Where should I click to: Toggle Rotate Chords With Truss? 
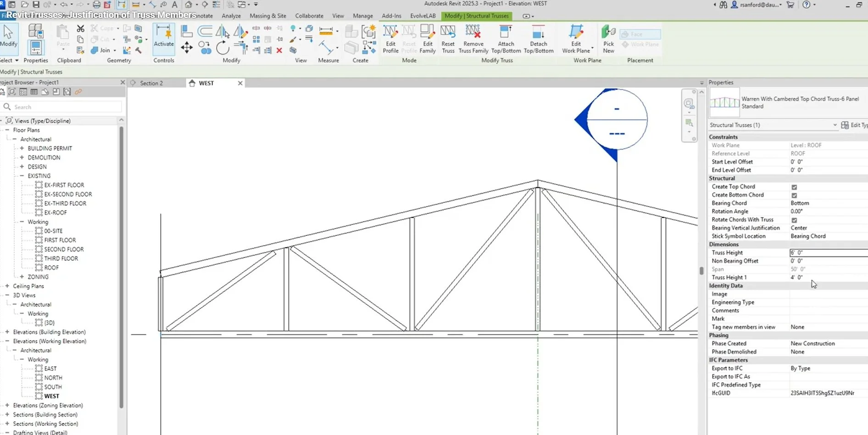point(794,220)
